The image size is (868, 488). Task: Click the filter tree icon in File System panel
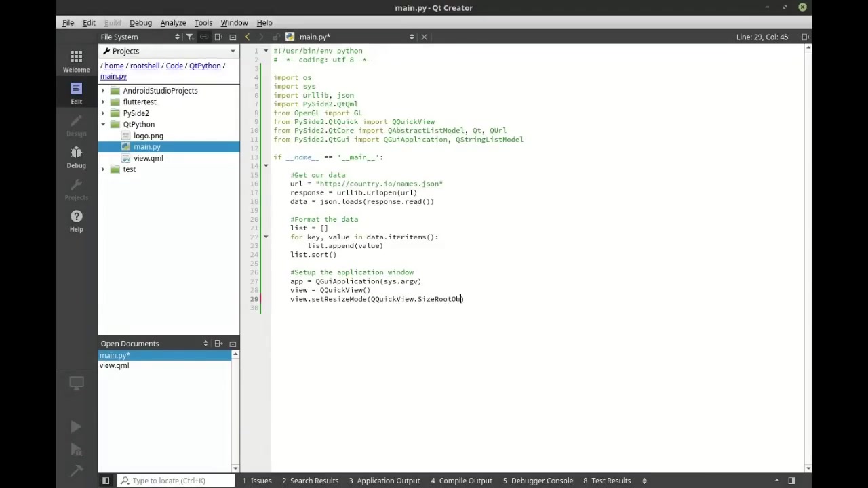click(190, 37)
